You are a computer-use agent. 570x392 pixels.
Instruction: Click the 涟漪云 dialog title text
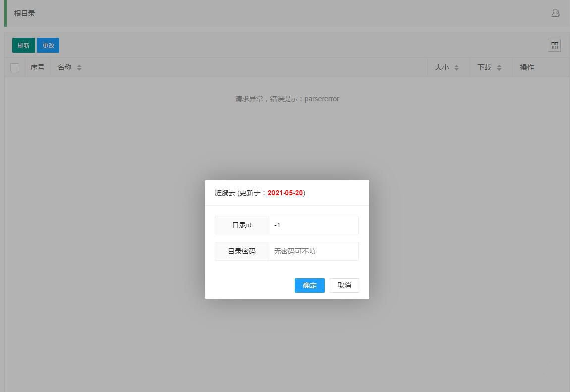[224, 193]
